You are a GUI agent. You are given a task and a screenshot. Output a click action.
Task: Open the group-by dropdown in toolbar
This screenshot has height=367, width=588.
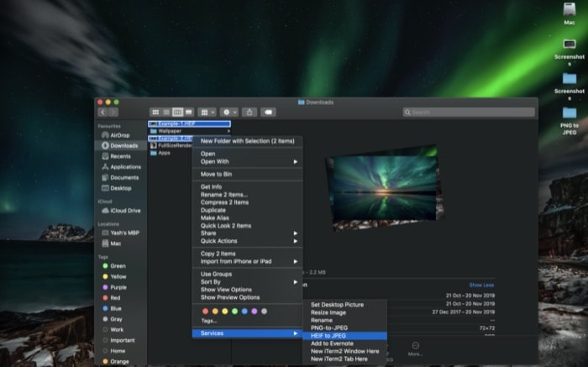coord(207,112)
